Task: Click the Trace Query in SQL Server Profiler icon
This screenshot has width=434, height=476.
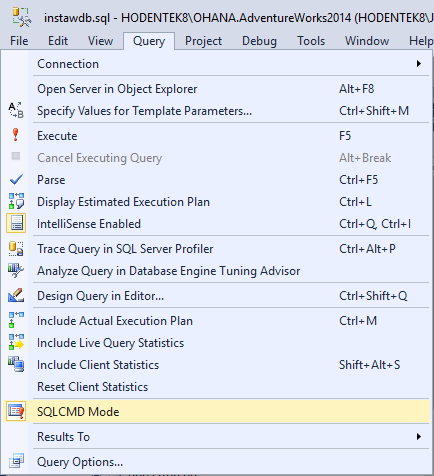Action: point(16,249)
